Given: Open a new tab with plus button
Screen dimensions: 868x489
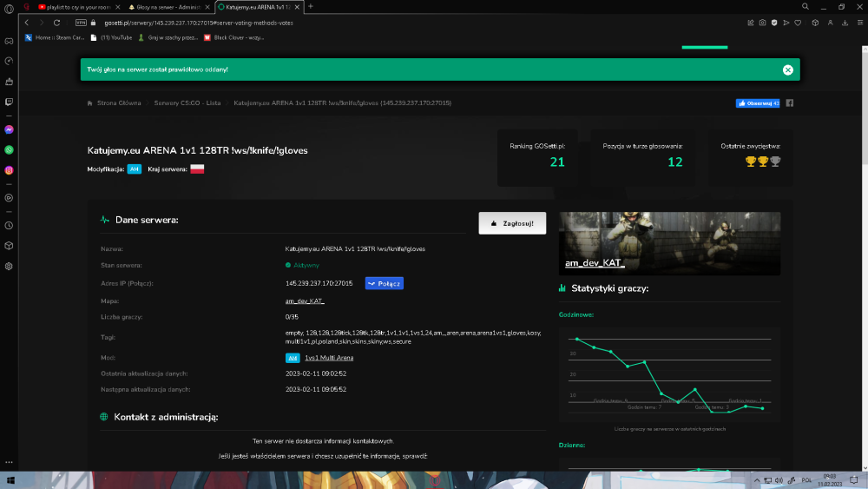Looking at the screenshot, I should [x=311, y=7].
